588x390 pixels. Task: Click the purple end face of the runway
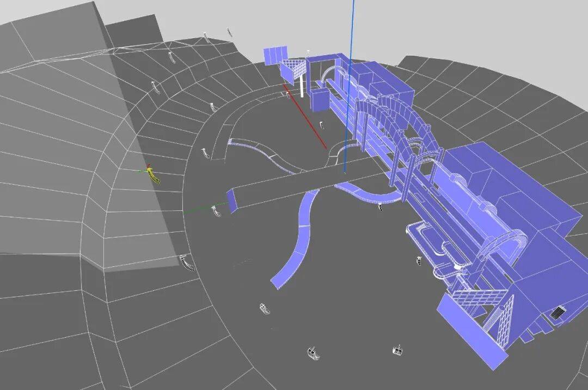(232, 199)
